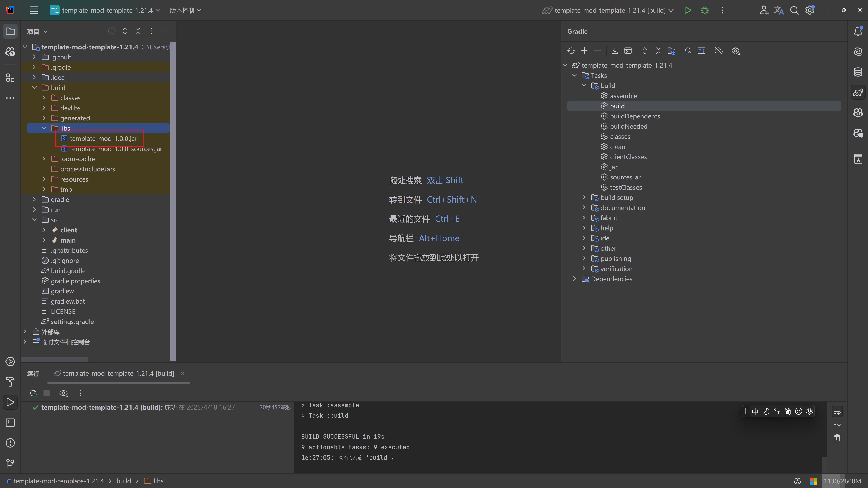Collapse all in project panel
868x488 pixels.
pyautogui.click(x=138, y=31)
